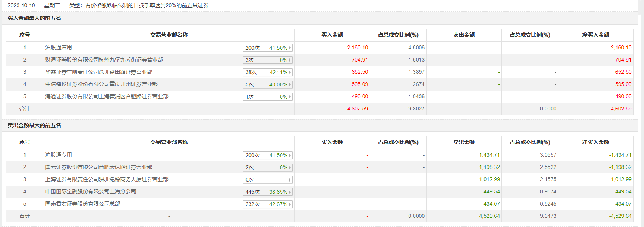Viewport: 644px width, 227px height.
Task: Click arrow icon in the 0次 box
Action: click(290, 180)
